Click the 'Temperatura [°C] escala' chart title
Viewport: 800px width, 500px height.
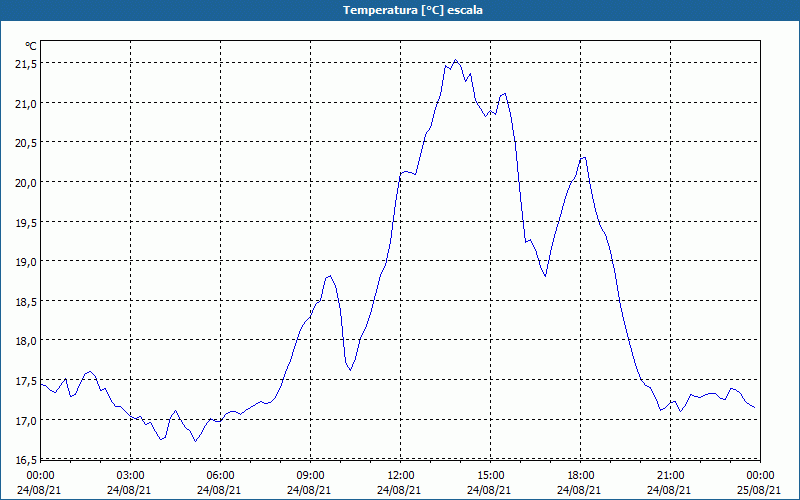pos(413,10)
